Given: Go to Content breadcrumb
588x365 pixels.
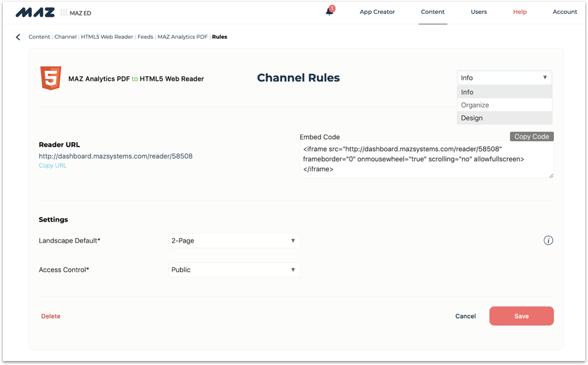Looking at the screenshot, I should pos(39,37).
